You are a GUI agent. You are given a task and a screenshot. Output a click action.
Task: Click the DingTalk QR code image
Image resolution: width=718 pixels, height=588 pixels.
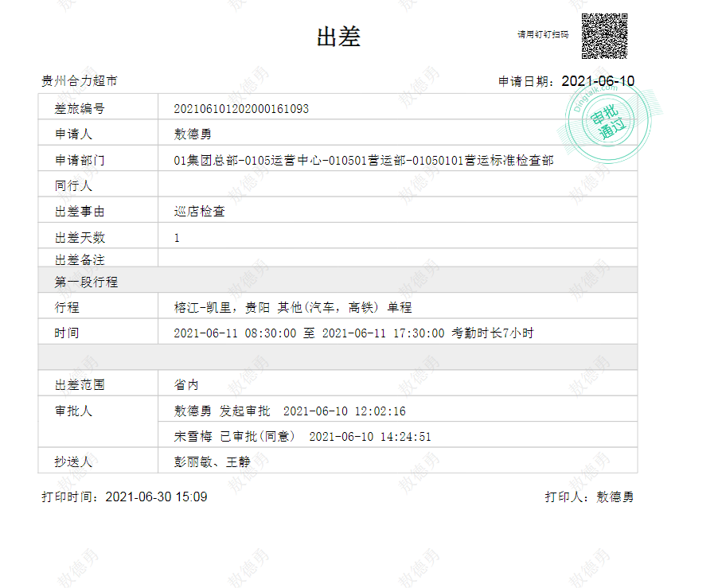pos(604,36)
